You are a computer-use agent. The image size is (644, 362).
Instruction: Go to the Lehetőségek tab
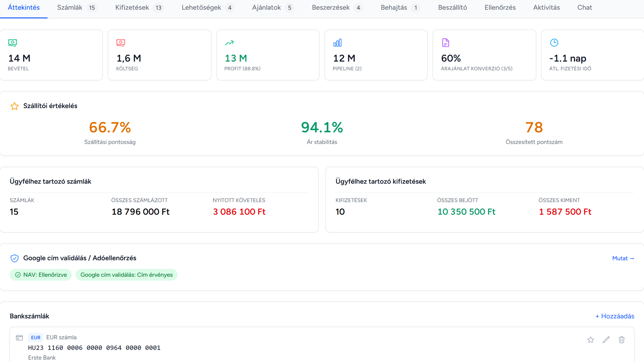pyautogui.click(x=207, y=8)
